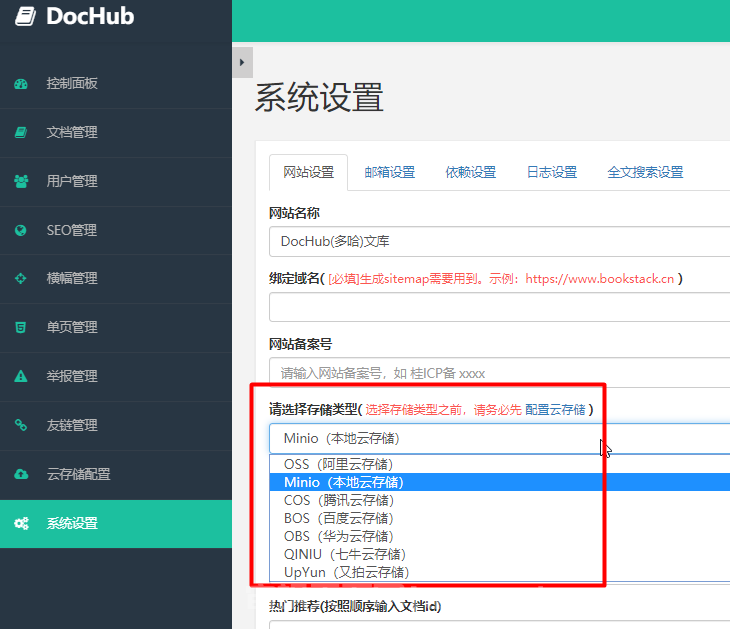
Task: Switch to the 邮箱设置 tab
Action: [389, 172]
